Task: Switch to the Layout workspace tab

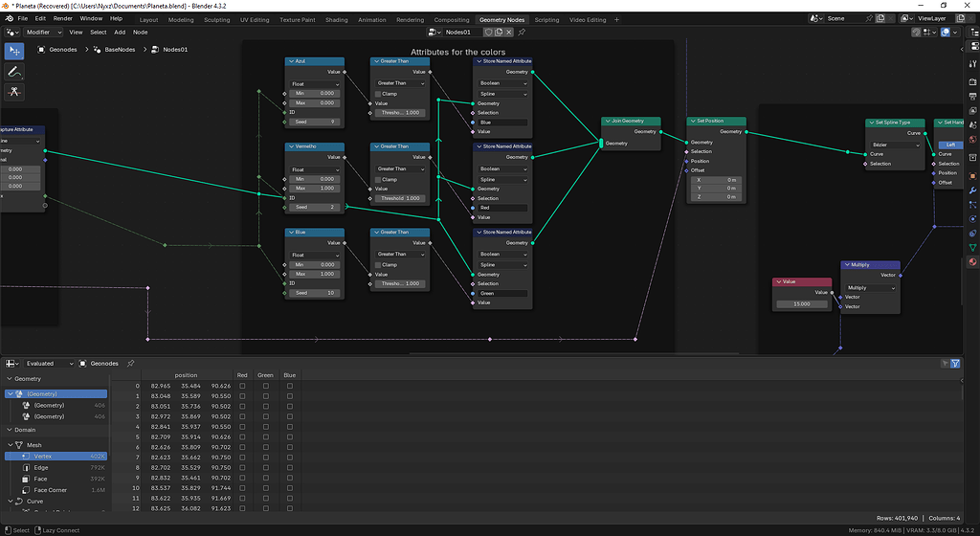Action: (x=148, y=20)
